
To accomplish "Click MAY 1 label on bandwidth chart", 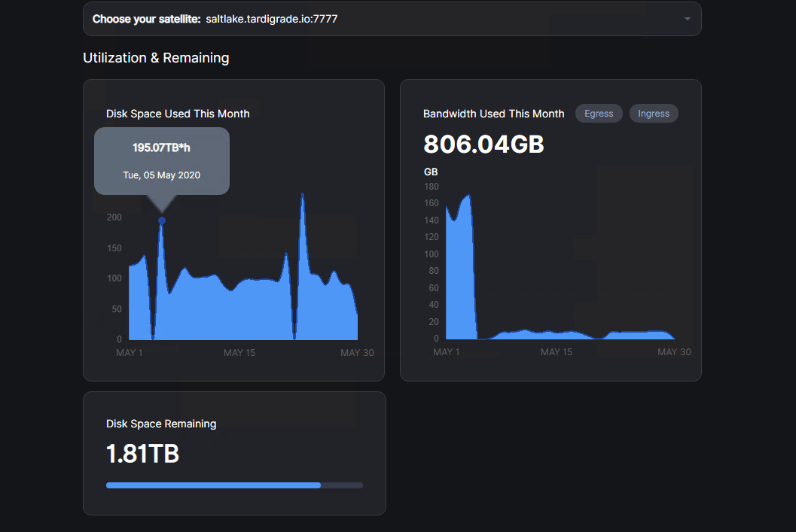I will (447, 352).
